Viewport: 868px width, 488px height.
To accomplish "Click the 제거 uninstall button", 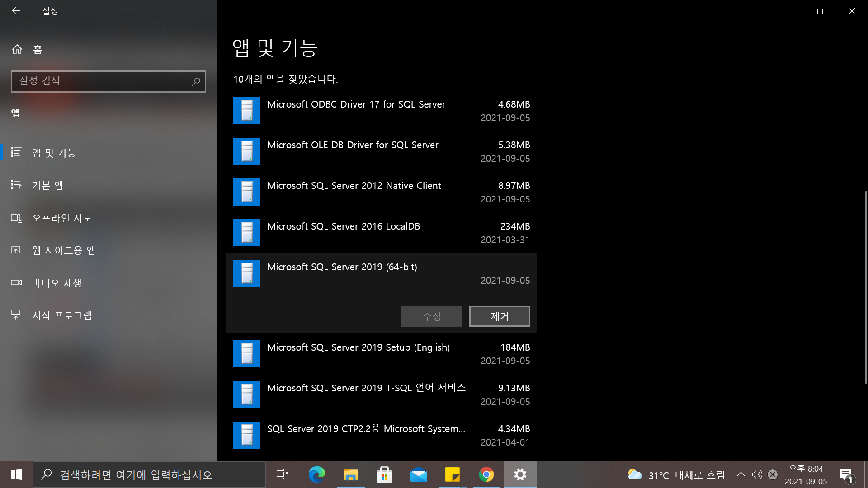I will [500, 316].
